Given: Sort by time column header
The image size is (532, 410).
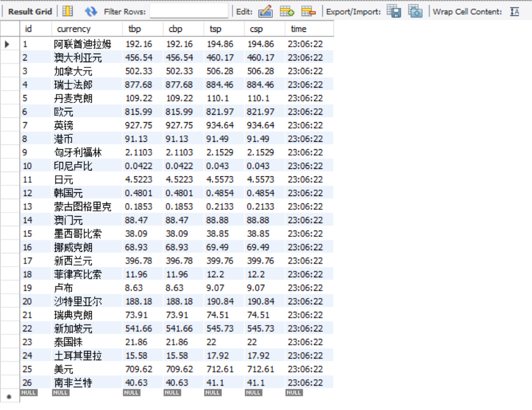Looking at the screenshot, I should point(310,29).
